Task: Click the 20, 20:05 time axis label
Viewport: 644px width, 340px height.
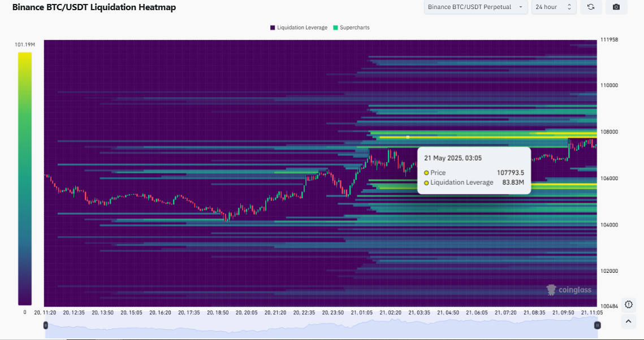Action: pos(247,312)
